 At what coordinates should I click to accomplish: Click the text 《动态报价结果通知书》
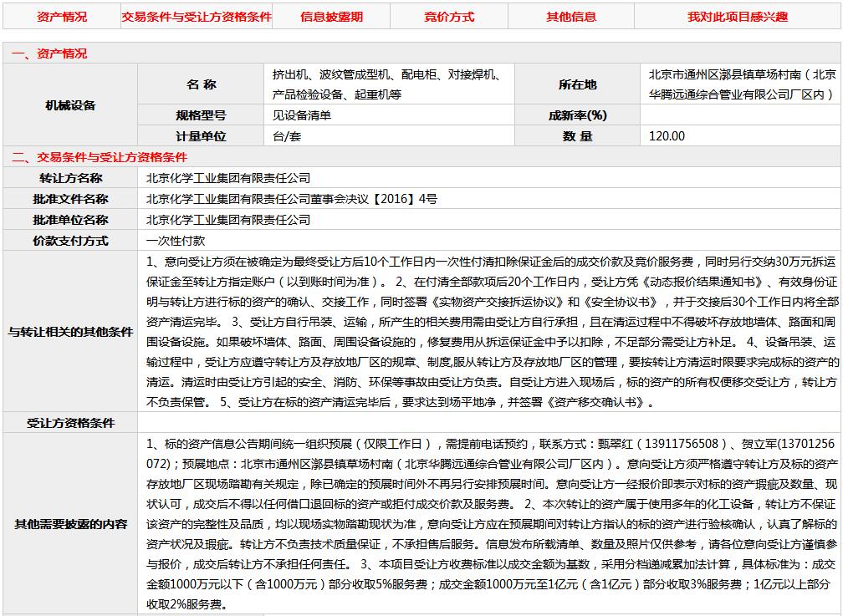tap(704, 283)
